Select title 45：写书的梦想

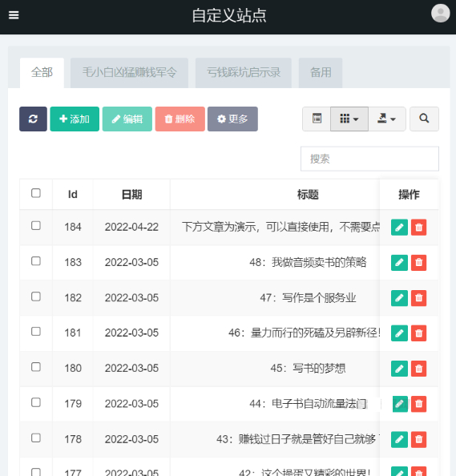coord(308,369)
